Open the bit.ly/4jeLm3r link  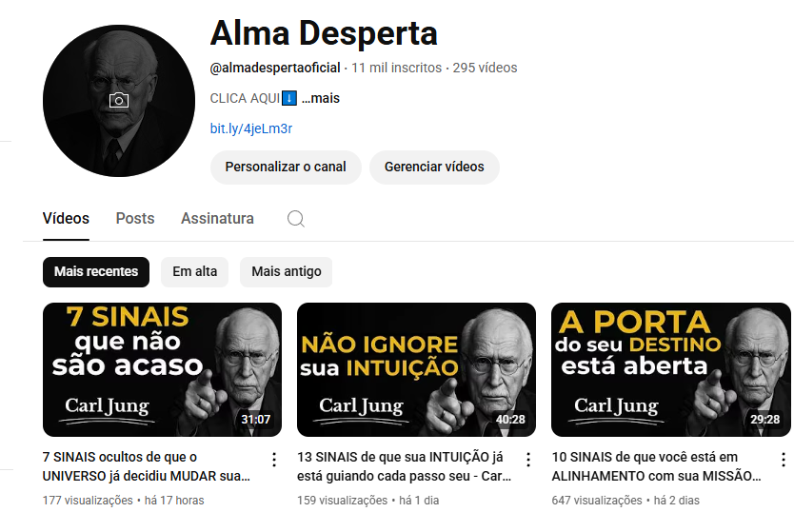tap(251, 128)
